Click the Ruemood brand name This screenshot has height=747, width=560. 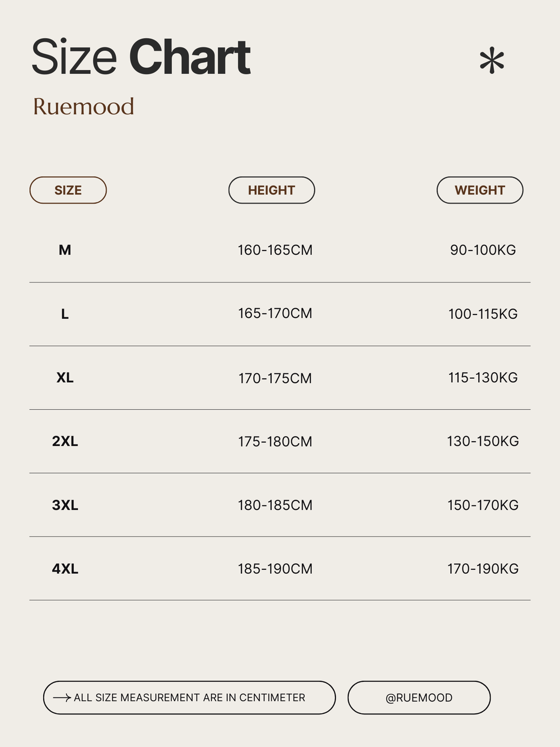pyautogui.click(x=83, y=106)
